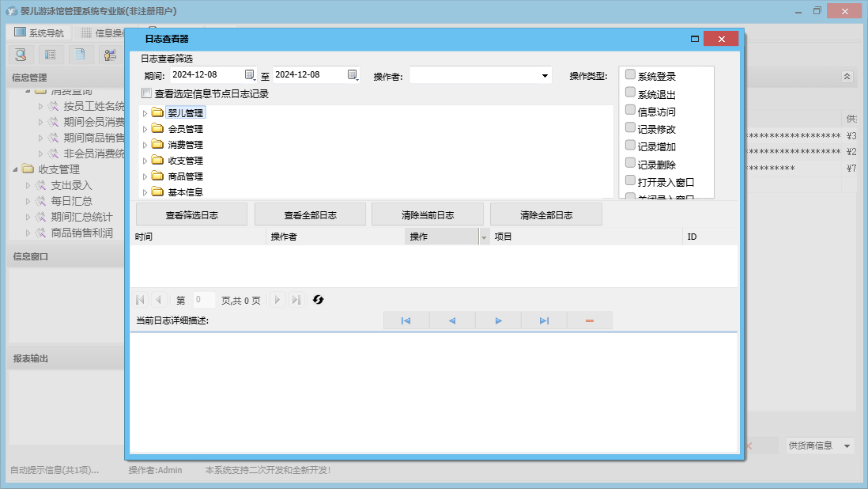The image size is (868, 489).
Task: Go to previous page of log list
Action: tap(158, 300)
